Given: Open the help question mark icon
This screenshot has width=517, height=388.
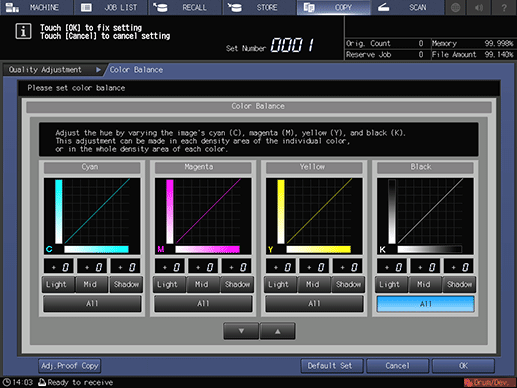Looking at the screenshot, I should point(504,7).
